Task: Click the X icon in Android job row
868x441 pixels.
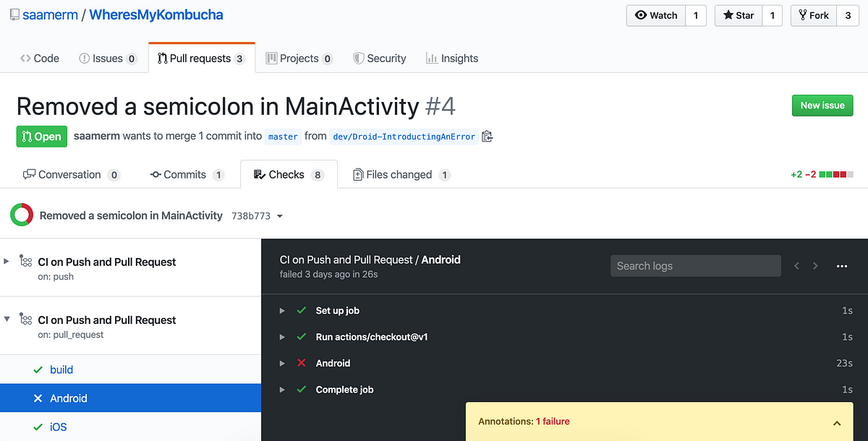Action: click(38, 398)
